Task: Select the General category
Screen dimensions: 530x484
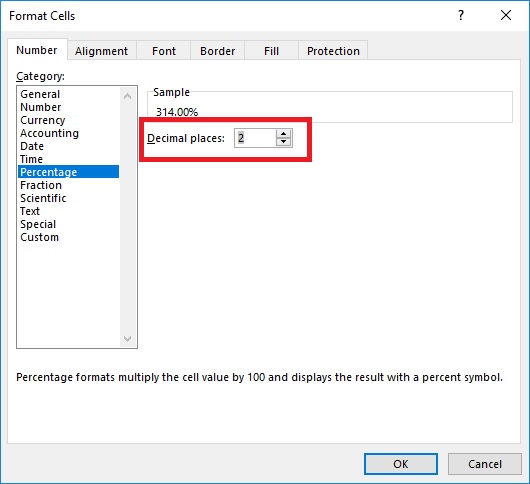Action: click(x=40, y=94)
